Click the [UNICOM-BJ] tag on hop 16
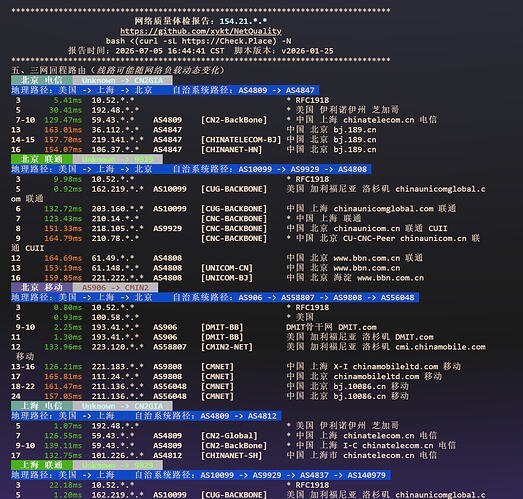Image resolution: width=523 pixels, height=499 pixels. [x=227, y=278]
